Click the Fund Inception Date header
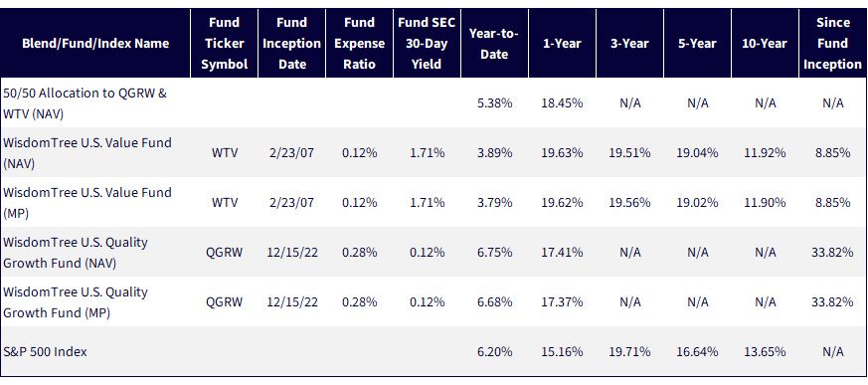This screenshot has width=868, height=385. coord(291,43)
